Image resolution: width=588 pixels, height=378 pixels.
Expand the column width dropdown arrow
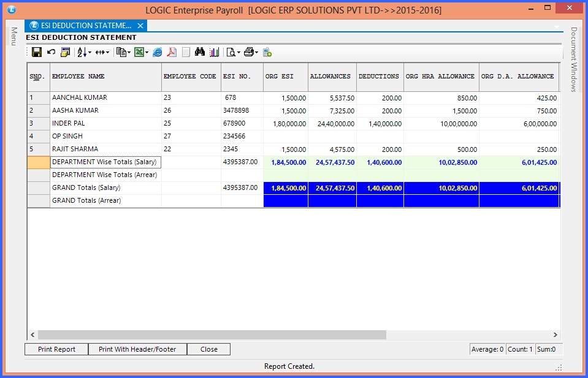click(108, 53)
